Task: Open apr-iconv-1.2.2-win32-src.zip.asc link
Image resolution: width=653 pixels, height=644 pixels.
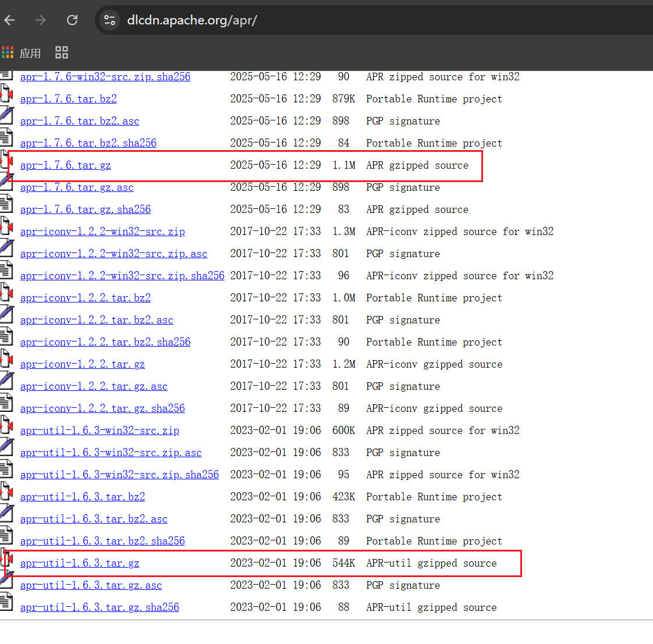Action: tap(113, 254)
